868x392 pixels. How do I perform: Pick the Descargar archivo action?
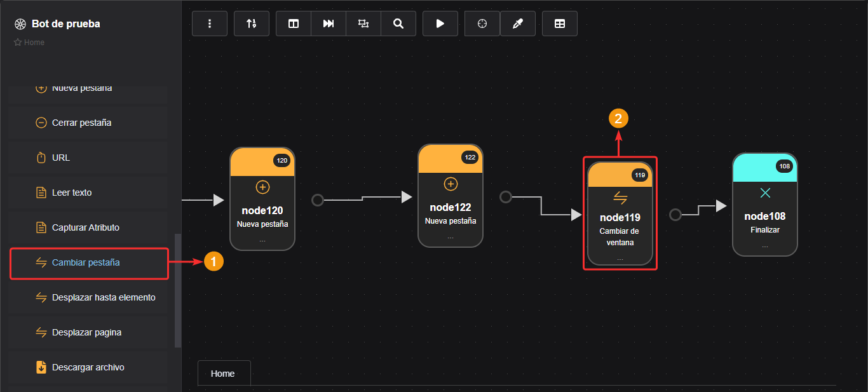click(88, 367)
